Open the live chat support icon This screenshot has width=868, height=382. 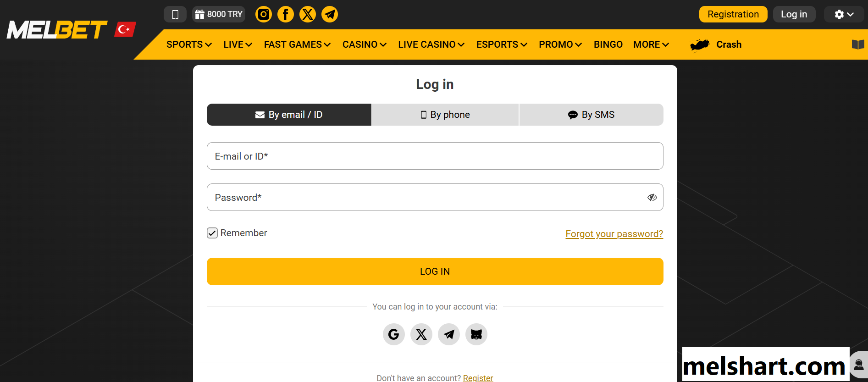[858, 365]
